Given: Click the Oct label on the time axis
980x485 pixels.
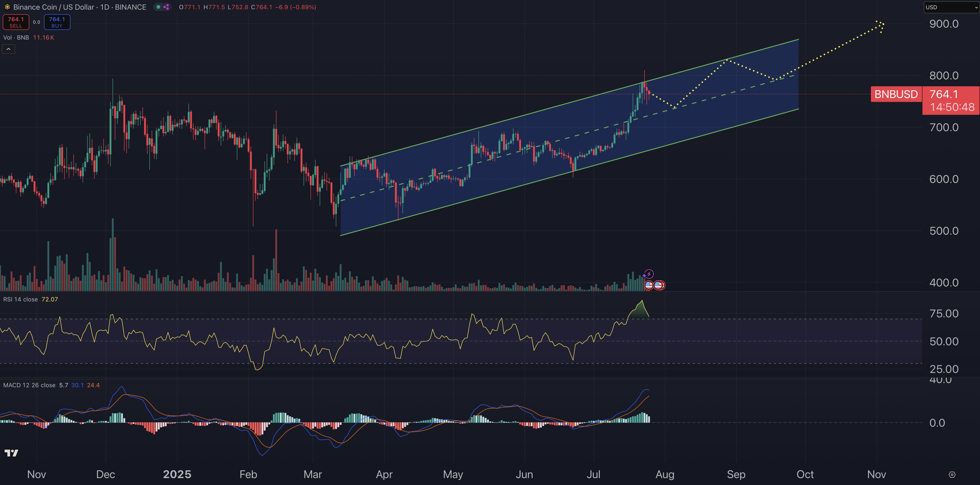Looking at the screenshot, I should click(x=805, y=474).
